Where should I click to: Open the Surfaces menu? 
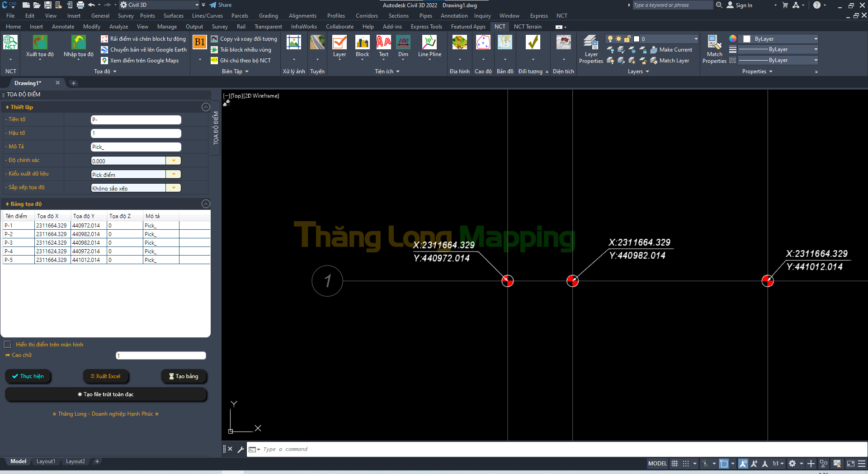(x=173, y=16)
